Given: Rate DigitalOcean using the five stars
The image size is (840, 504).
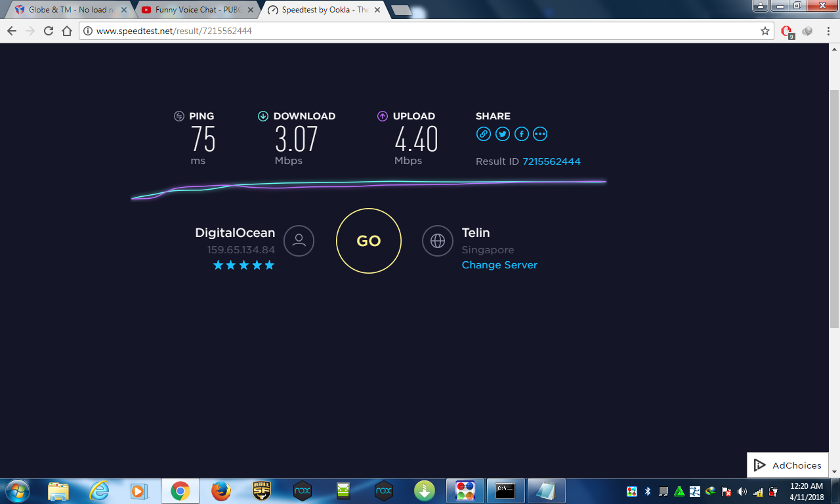Looking at the screenshot, I should click(243, 265).
